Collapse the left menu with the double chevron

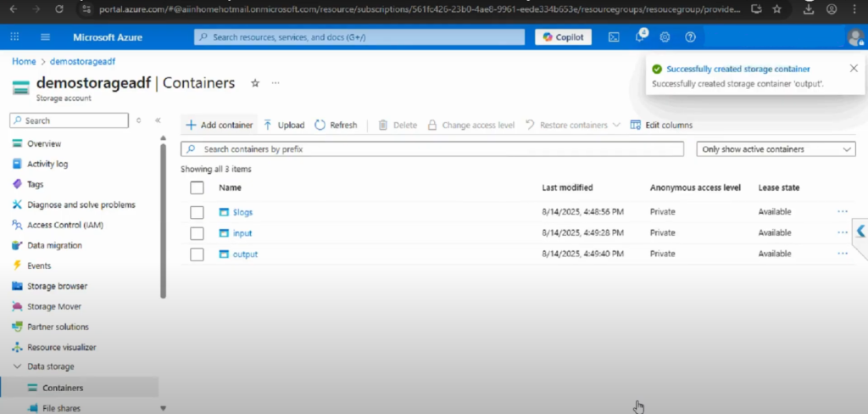(158, 120)
